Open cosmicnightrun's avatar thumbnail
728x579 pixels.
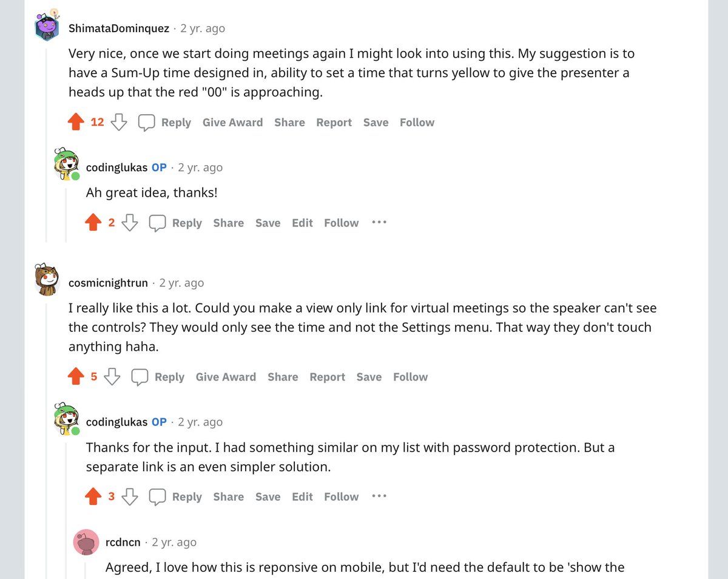47,280
